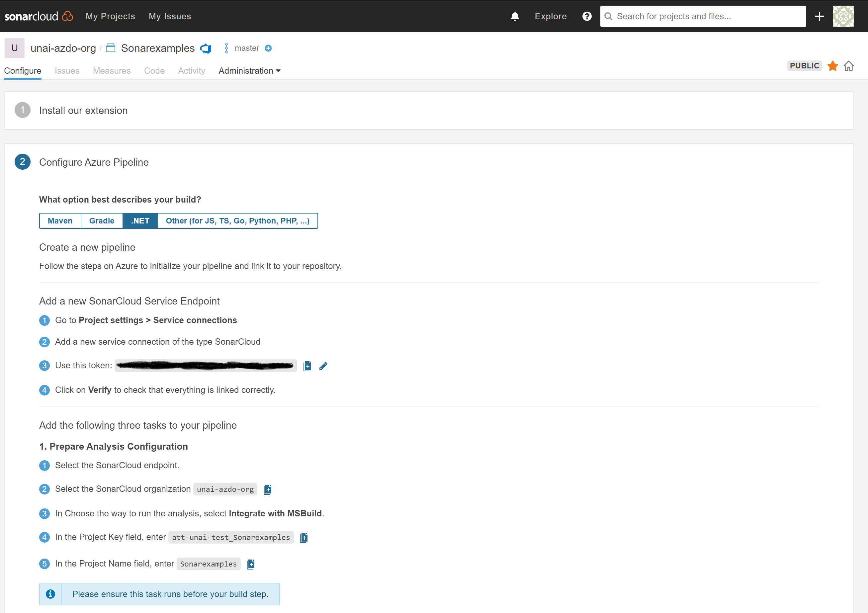Screen dimensions: 868x613
Task: Switch to the Activity tab
Action: click(191, 71)
